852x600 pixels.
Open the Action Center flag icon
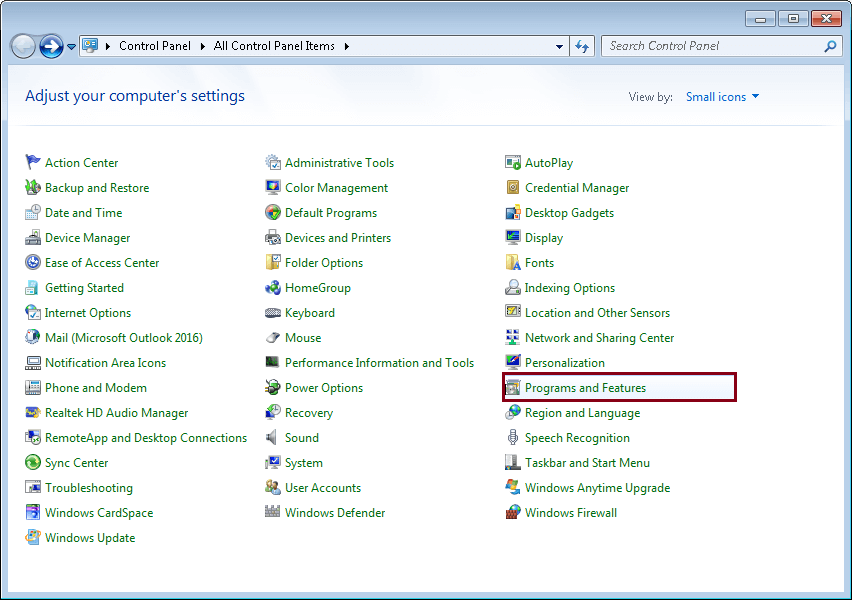tap(33, 162)
